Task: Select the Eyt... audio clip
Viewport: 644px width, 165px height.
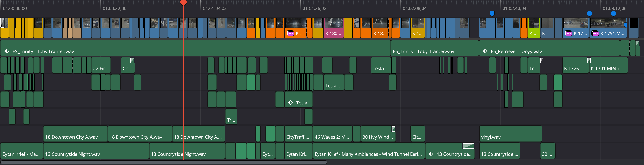Action: 268,151
